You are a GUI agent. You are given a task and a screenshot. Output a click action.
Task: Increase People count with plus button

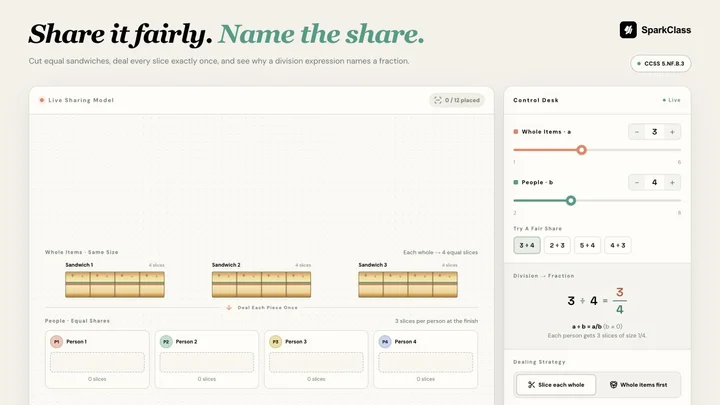(x=672, y=182)
